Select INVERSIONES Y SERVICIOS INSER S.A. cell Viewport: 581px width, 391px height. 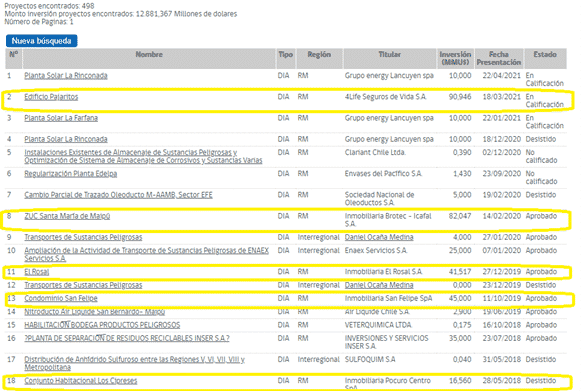tap(386, 342)
